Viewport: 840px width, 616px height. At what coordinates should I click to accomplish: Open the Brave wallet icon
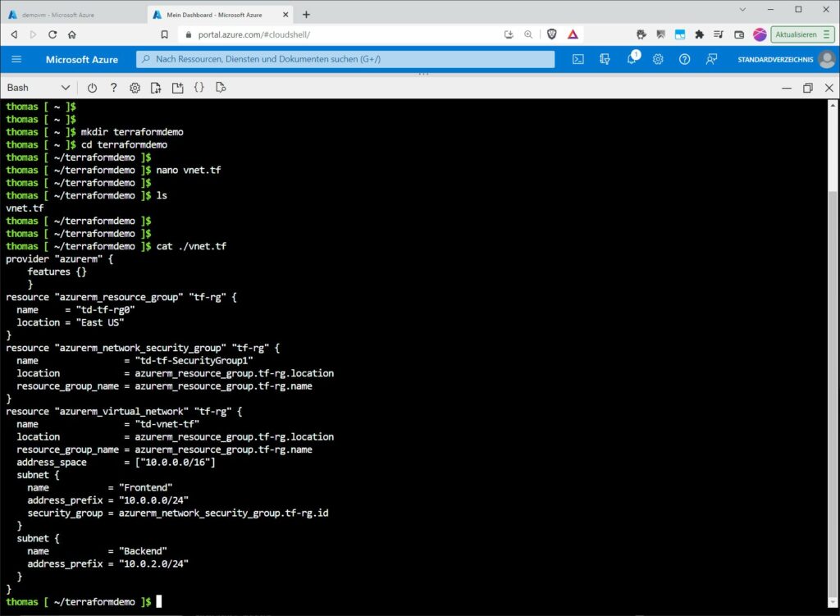[x=739, y=34]
